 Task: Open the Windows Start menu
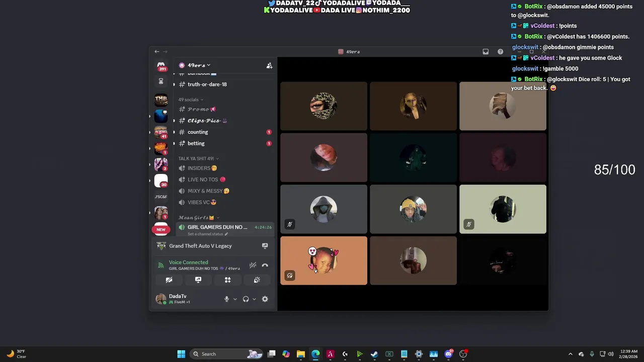click(x=181, y=354)
